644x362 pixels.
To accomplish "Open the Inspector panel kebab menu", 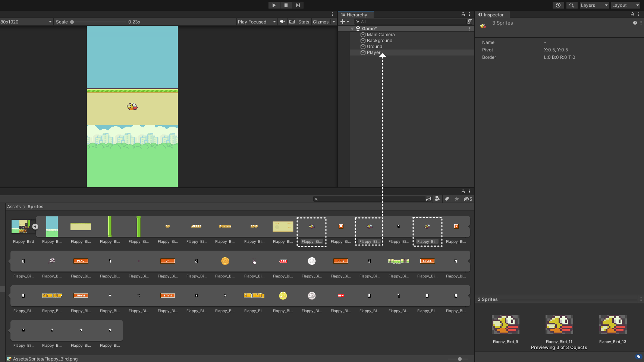I will [x=639, y=14].
